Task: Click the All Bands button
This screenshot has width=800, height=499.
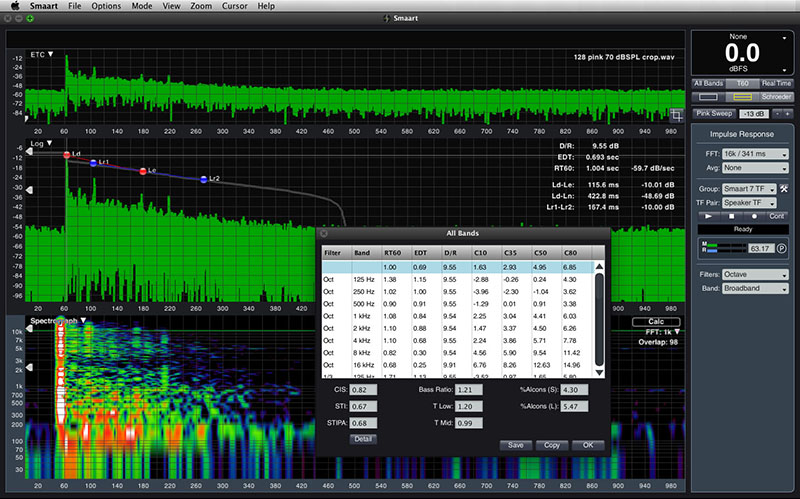Action: pos(708,83)
